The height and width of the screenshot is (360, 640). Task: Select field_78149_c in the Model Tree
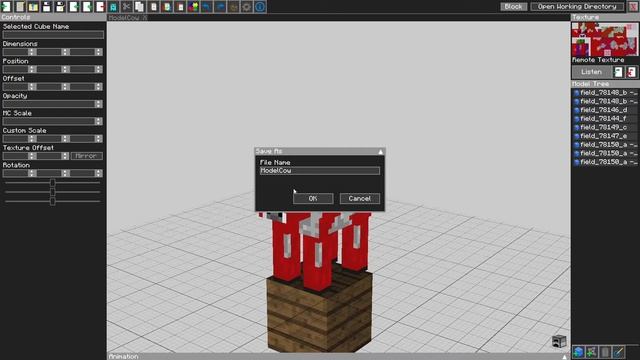pos(604,127)
